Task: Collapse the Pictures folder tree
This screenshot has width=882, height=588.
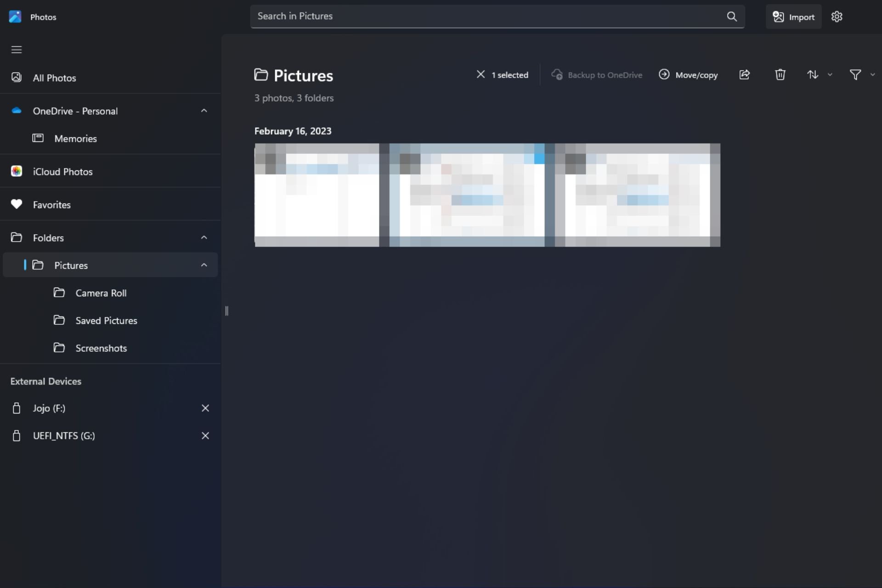Action: click(x=204, y=265)
